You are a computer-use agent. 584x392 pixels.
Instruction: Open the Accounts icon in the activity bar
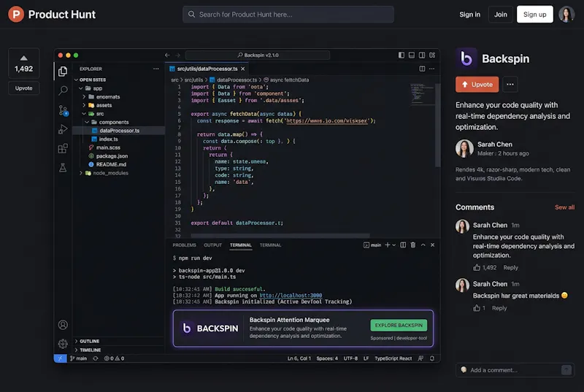(x=63, y=325)
